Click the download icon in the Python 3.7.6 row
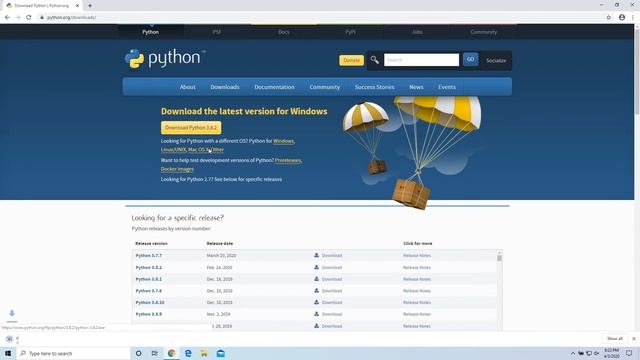Image resolution: width=640 pixels, height=360 pixels. 316,291
